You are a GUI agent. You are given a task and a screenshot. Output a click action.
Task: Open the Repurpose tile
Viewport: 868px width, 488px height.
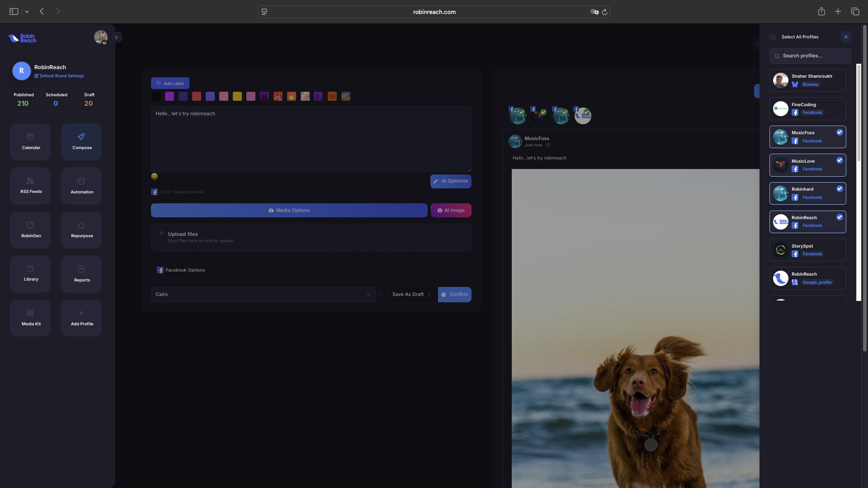(81, 230)
